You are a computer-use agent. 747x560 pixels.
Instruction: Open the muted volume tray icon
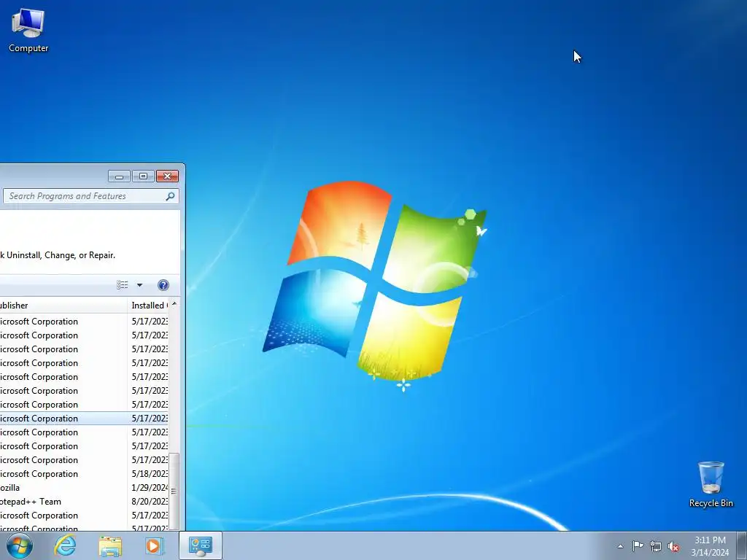click(673, 546)
